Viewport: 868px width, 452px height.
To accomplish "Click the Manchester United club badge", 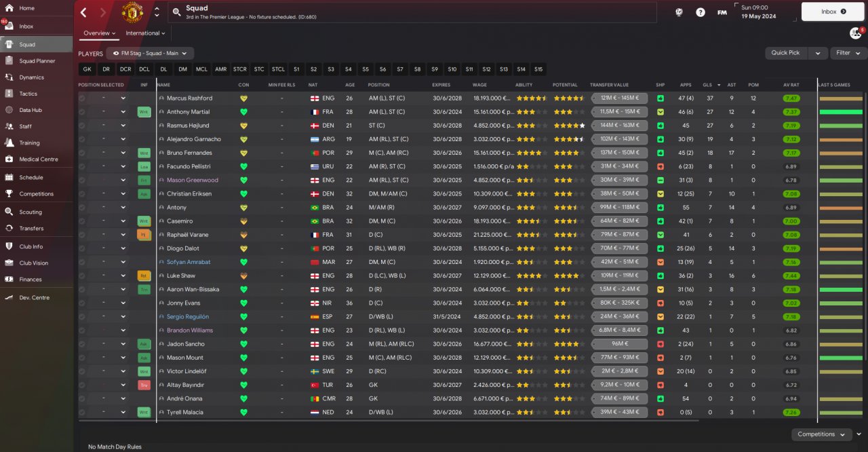I will (133, 12).
